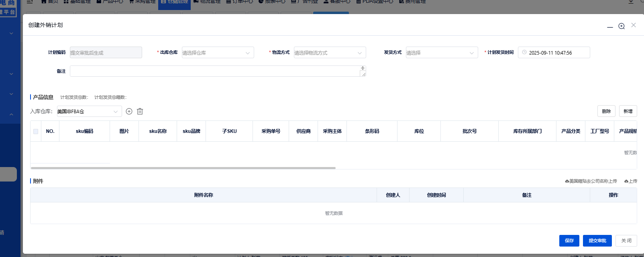644x257 pixels.
Task: Expand the second chevron in the left sidebar
Action: click(11, 74)
